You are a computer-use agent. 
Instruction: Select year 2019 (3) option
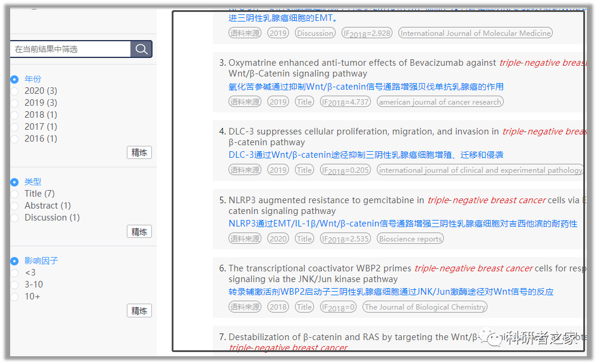coord(14,103)
